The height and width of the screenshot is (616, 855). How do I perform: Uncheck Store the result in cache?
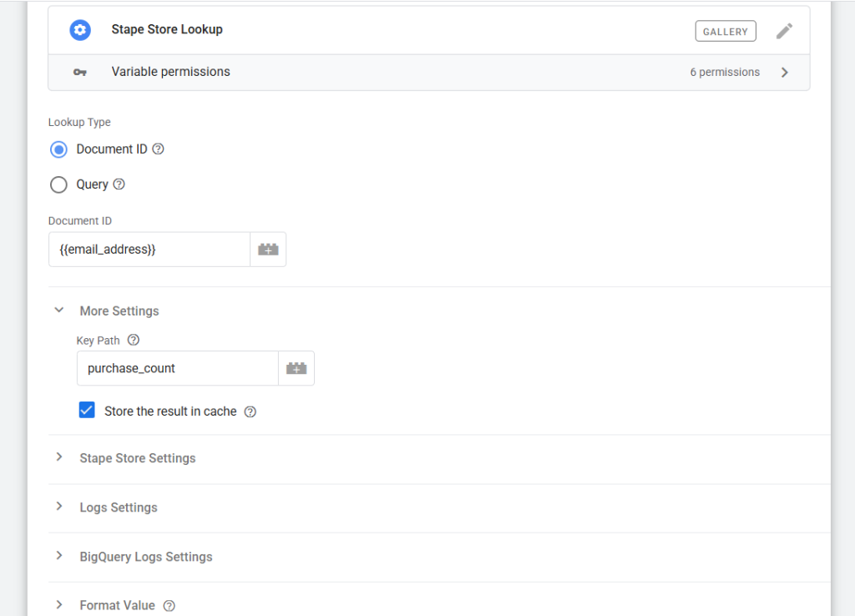pyautogui.click(x=87, y=411)
